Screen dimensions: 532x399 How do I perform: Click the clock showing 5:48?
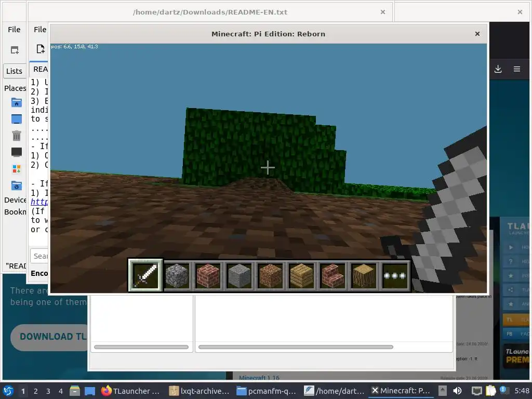[x=522, y=391]
